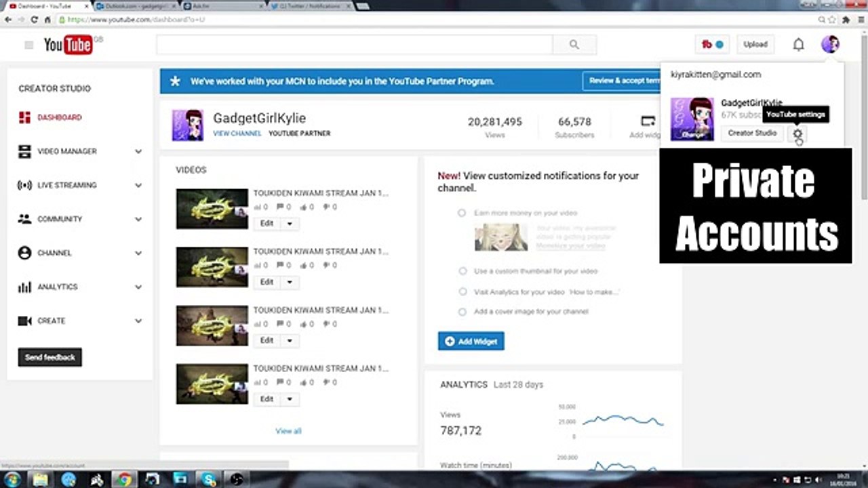Click the Creator Studio button

coord(752,134)
